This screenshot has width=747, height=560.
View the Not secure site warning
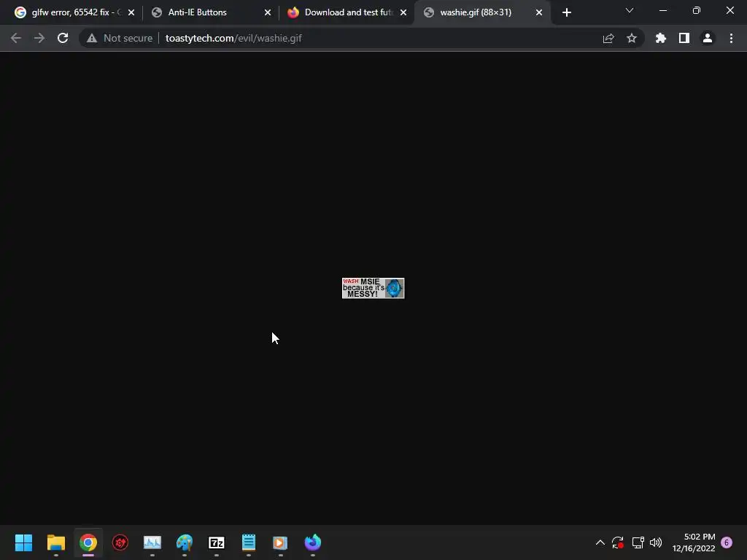[x=119, y=38]
